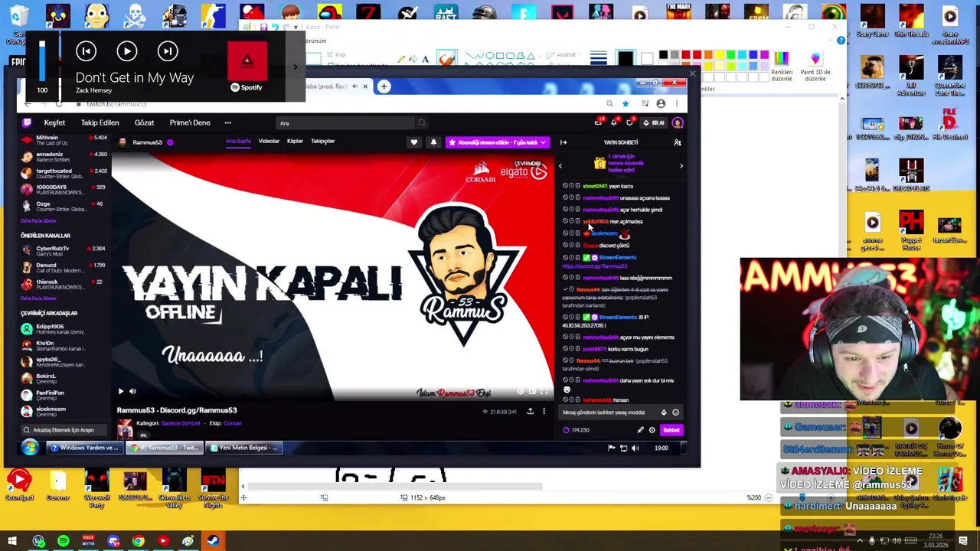Open the Brushes tool in Paint
The width and height of the screenshot is (980, 551).
[447, 59]
